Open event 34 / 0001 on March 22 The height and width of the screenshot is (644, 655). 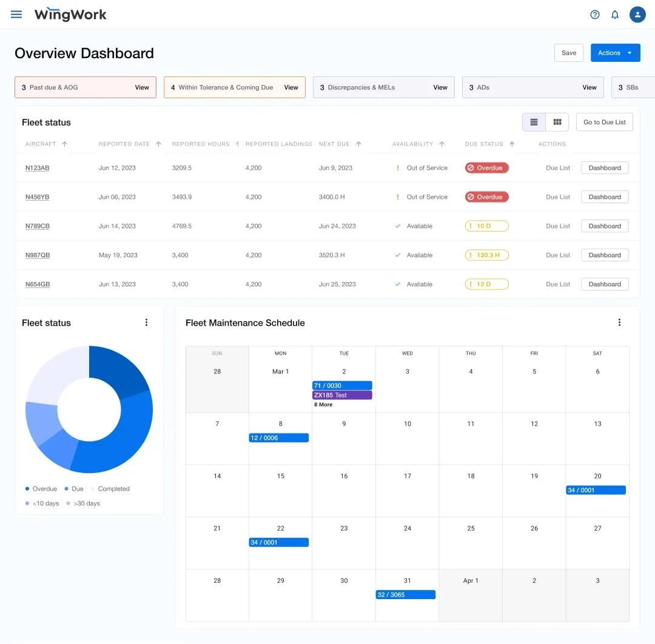pyautogui.click(x=278, y=542)
